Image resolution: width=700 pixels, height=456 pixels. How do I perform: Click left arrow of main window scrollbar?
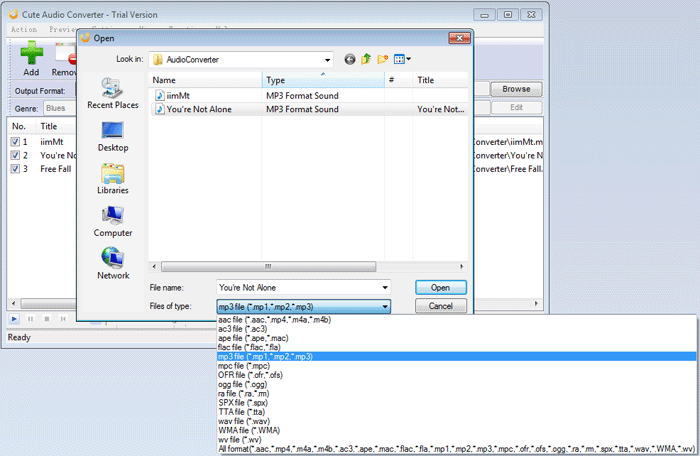coord(13,304)
